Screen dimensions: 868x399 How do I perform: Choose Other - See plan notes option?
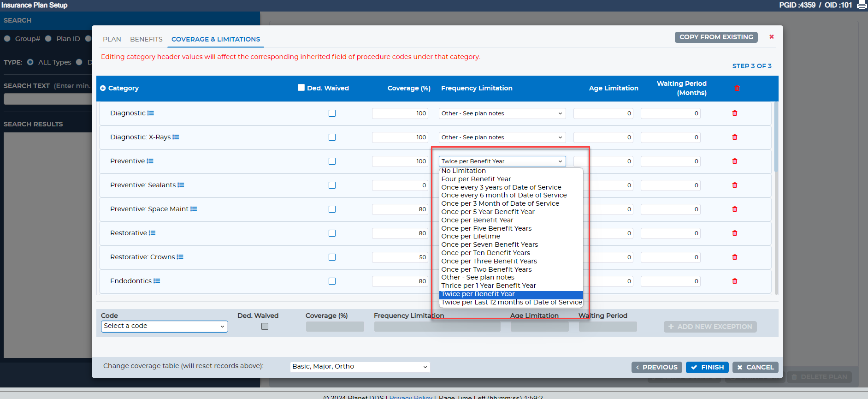tap(511, 277)
